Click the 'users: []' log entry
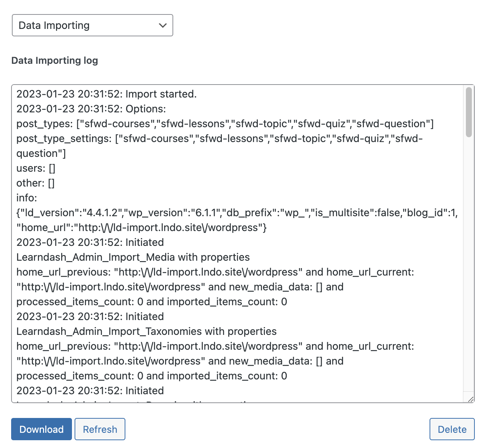This screenshot has height=448, width=480. 36,168
